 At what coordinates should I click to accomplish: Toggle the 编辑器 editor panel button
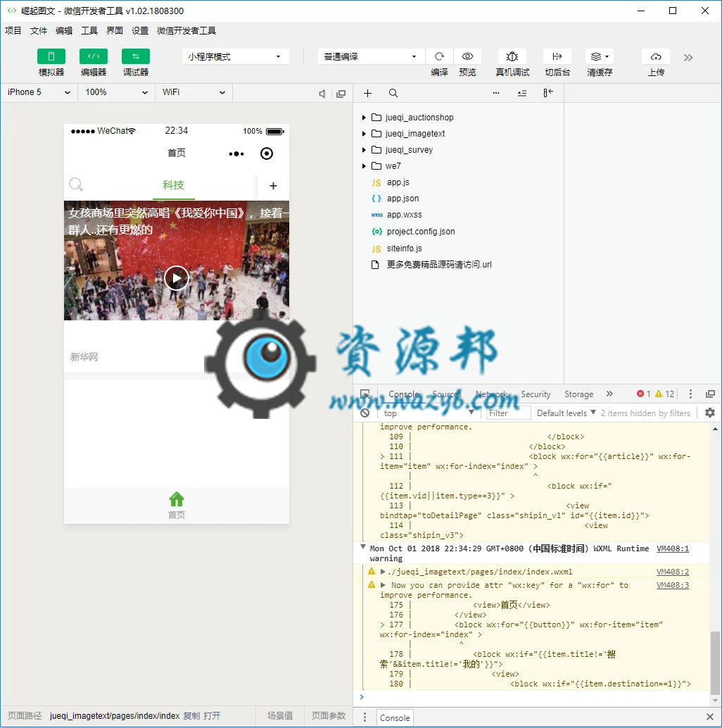pyautogui.click(x=94, y=56)
